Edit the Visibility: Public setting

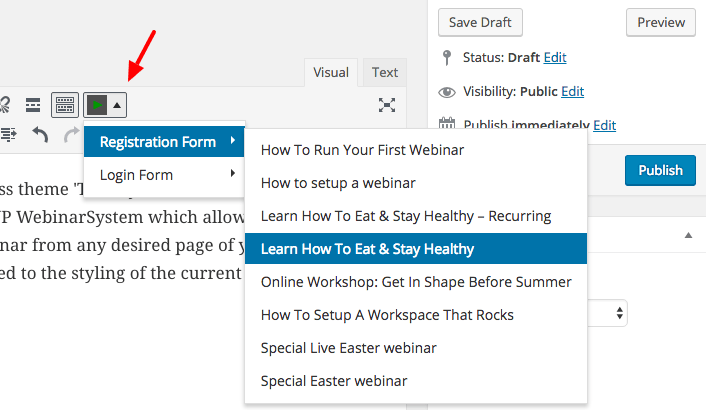point(572,92)
